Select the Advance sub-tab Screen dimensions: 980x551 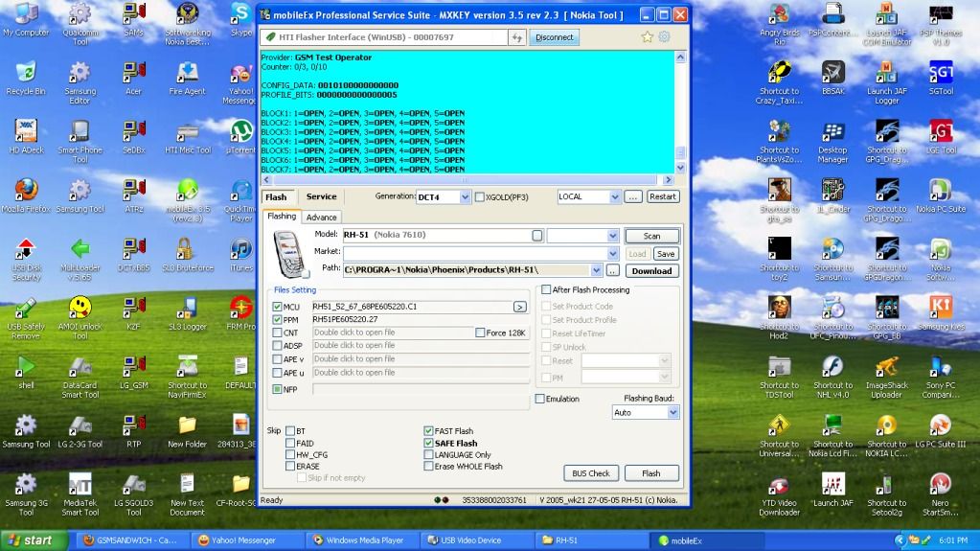click(321, 217)
